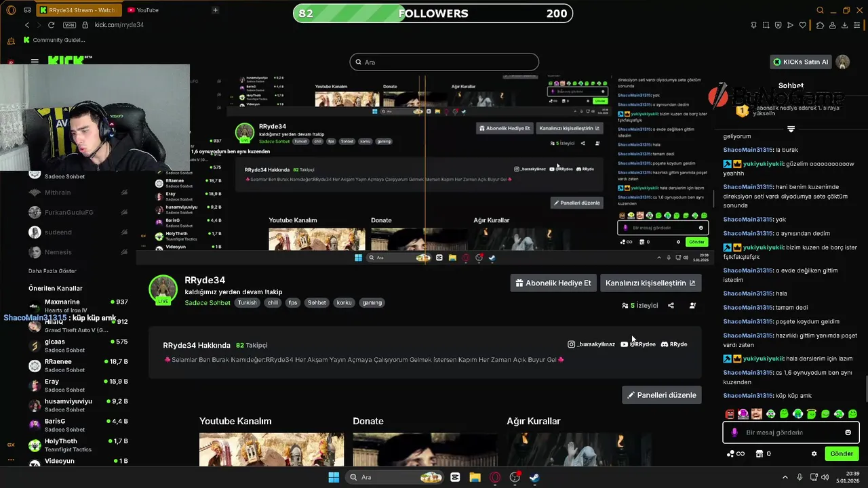The width and height of the screenshot is (868, 488).
Task: Click Abonelik Hediye Et button
Action: [553, 283]
